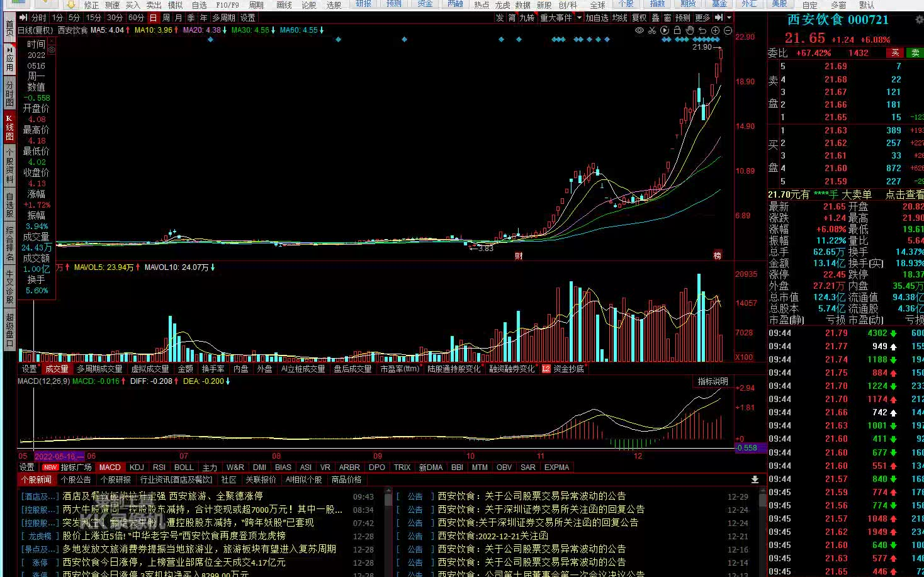Zoom out with the minus circle icon
The image size is (924, 577).
point(728,30)
